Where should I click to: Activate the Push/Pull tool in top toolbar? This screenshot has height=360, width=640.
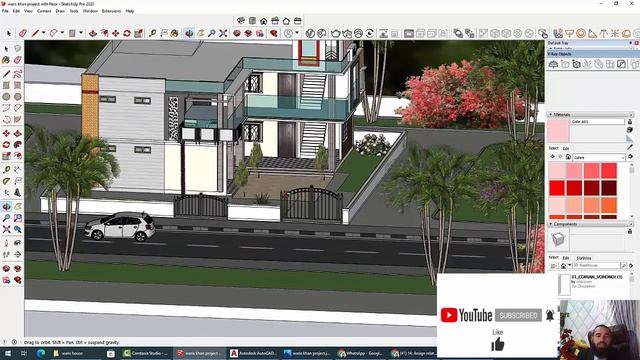(x=93, y=33)
